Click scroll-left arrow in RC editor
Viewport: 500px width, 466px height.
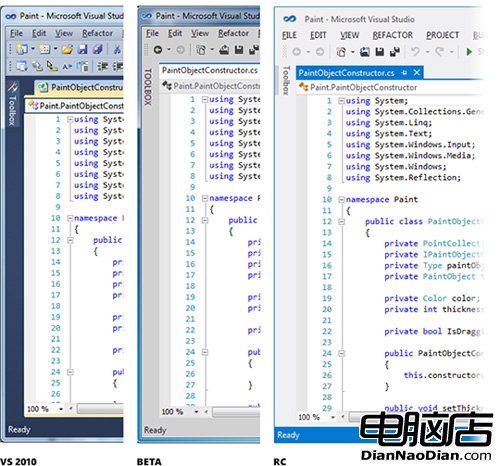click(x=343, y=417)
